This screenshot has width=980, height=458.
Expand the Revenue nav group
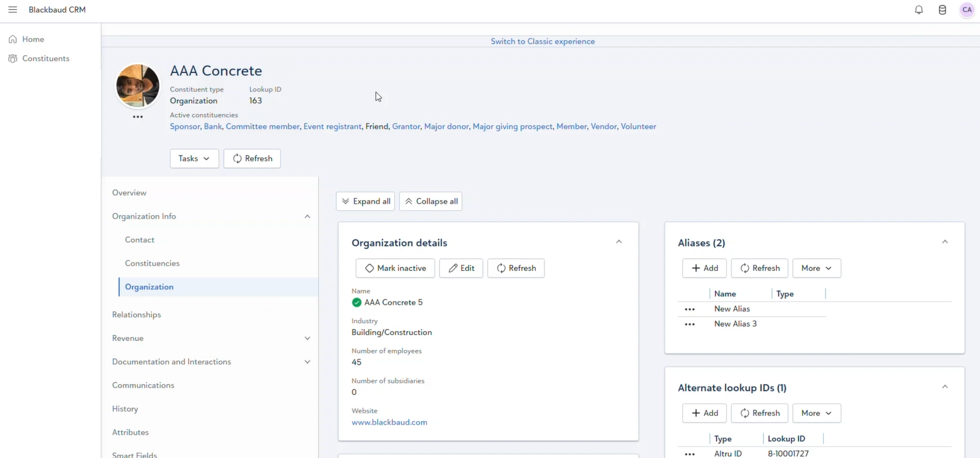(307, 338)
